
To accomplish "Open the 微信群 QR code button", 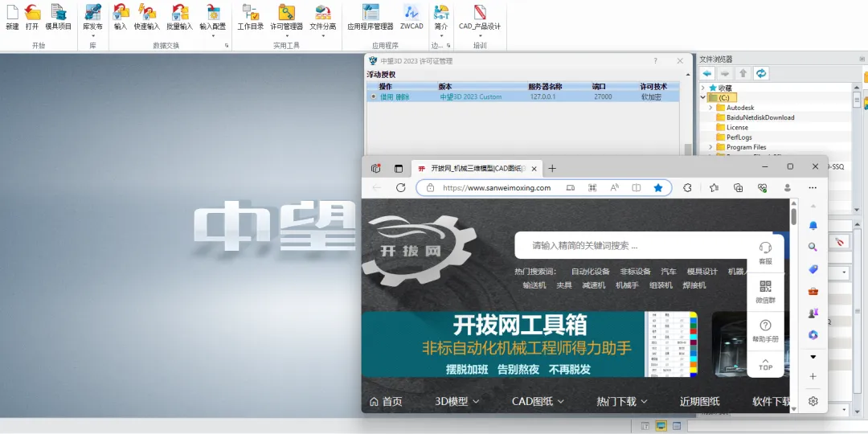I will click(766, 292).
